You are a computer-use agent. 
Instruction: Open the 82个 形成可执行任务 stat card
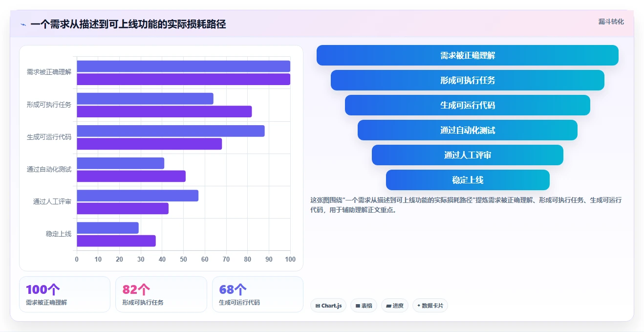click(x=161, y=294)
